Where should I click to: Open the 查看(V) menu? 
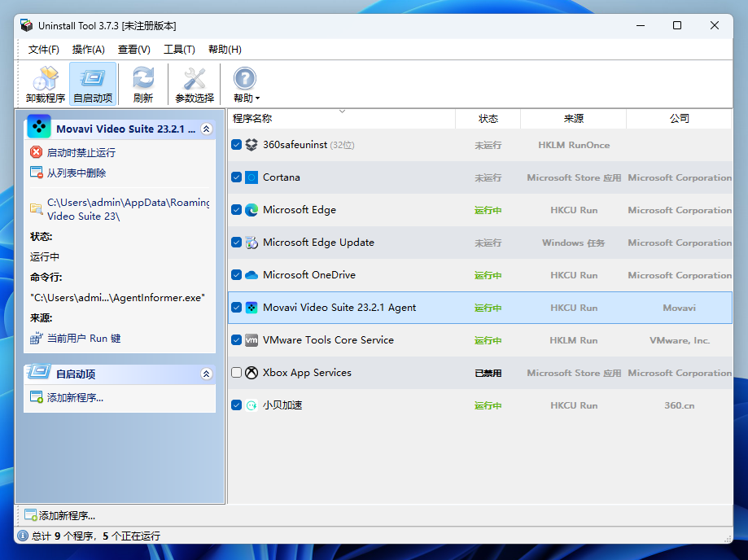pos(133,49)
